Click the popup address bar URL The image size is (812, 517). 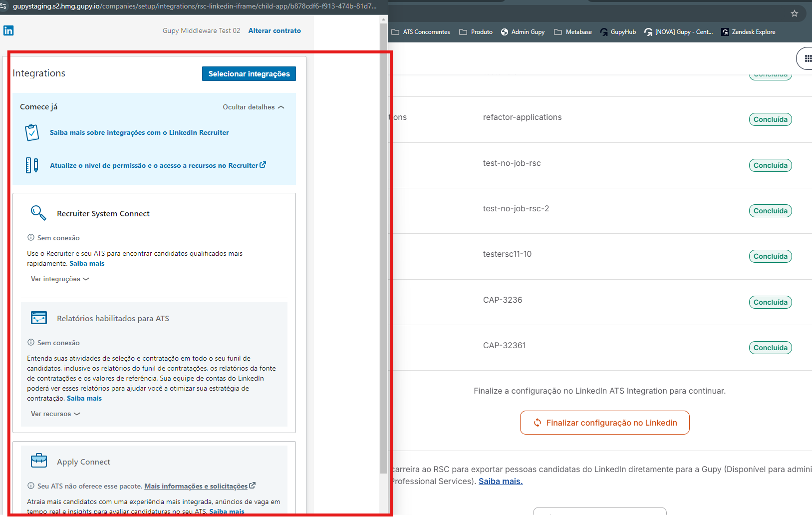[x=195, y=6]
